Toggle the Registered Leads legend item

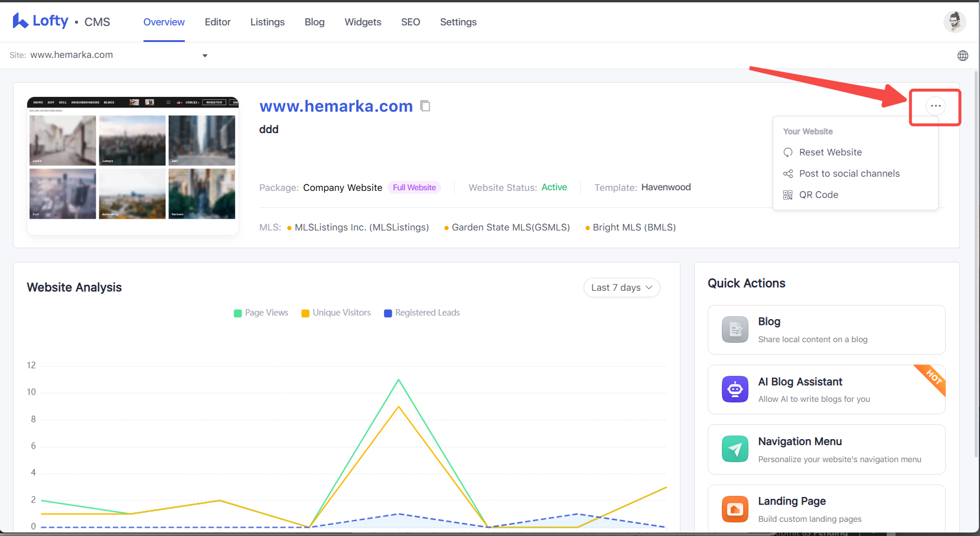point(422,313)
